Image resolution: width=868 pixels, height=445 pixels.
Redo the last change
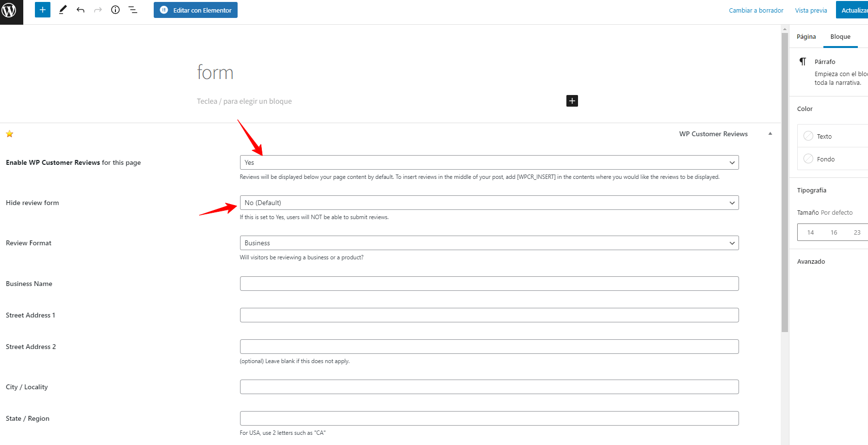[98, 10]
